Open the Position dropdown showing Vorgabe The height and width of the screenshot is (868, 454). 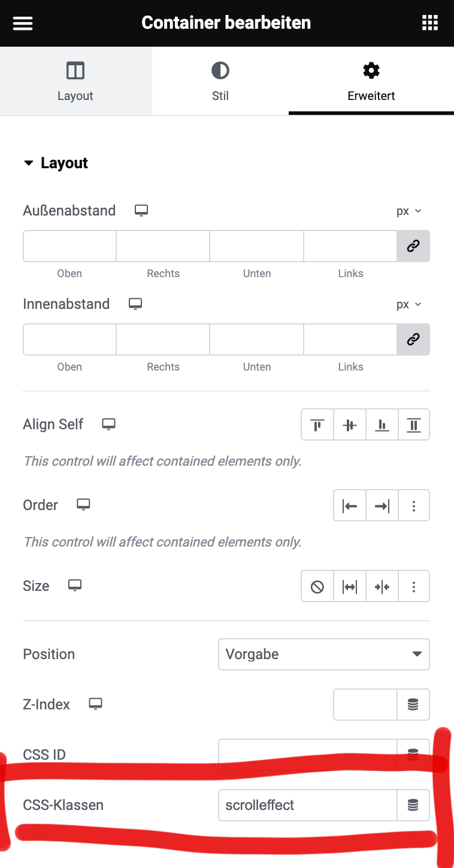pos(324,654)
